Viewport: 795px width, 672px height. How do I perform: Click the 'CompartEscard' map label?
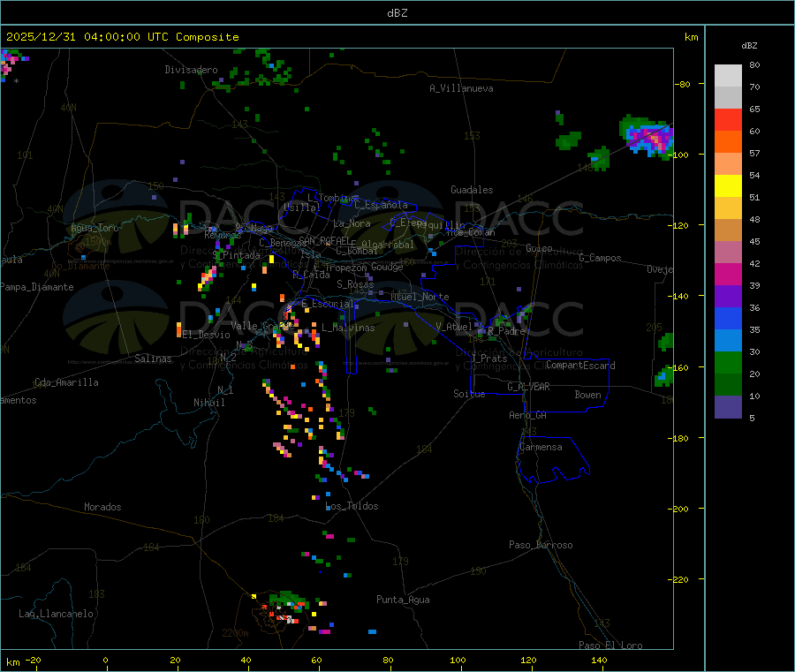(x=580, y=365)
